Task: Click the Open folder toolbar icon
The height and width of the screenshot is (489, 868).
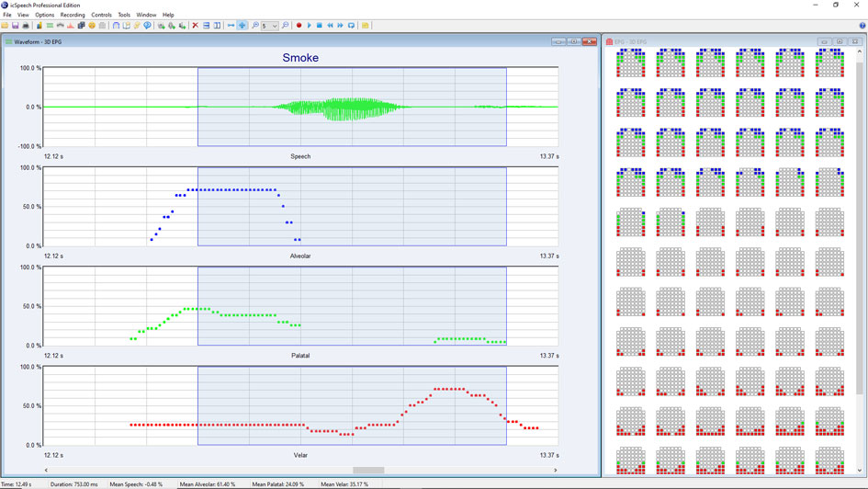Action: (x=6, y=26)
